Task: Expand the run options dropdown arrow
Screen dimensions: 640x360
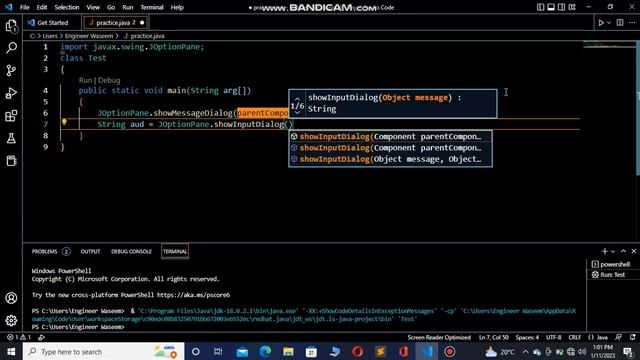Action: [x=609, y=23]
